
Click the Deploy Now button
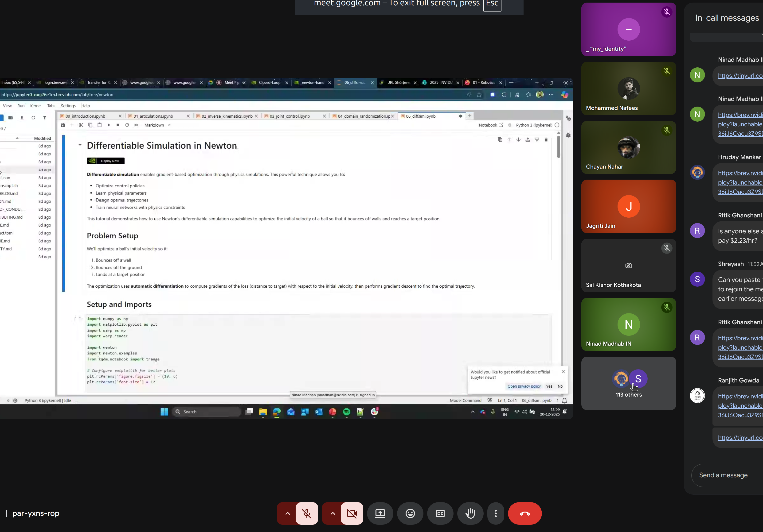coord(106,161)
